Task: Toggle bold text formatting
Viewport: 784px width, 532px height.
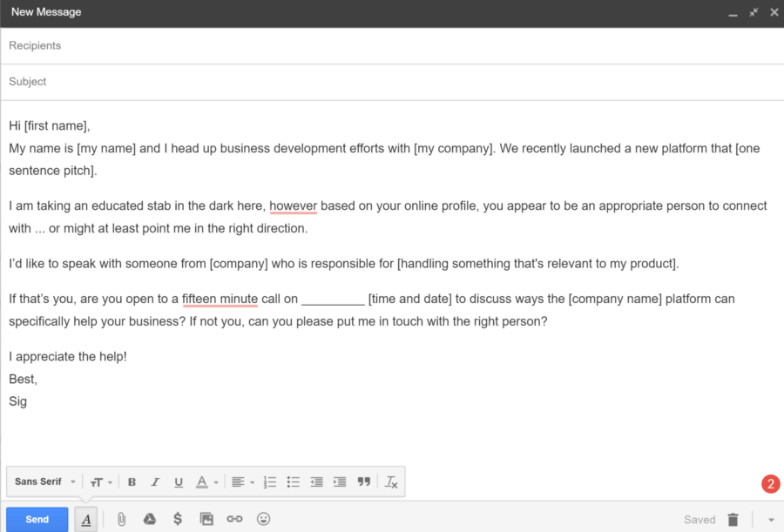Action: pos(132,481)
